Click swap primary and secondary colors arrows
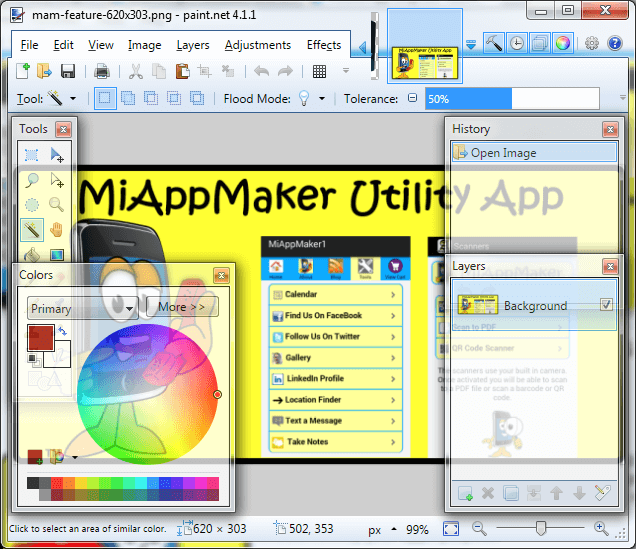 pos(62,331)
